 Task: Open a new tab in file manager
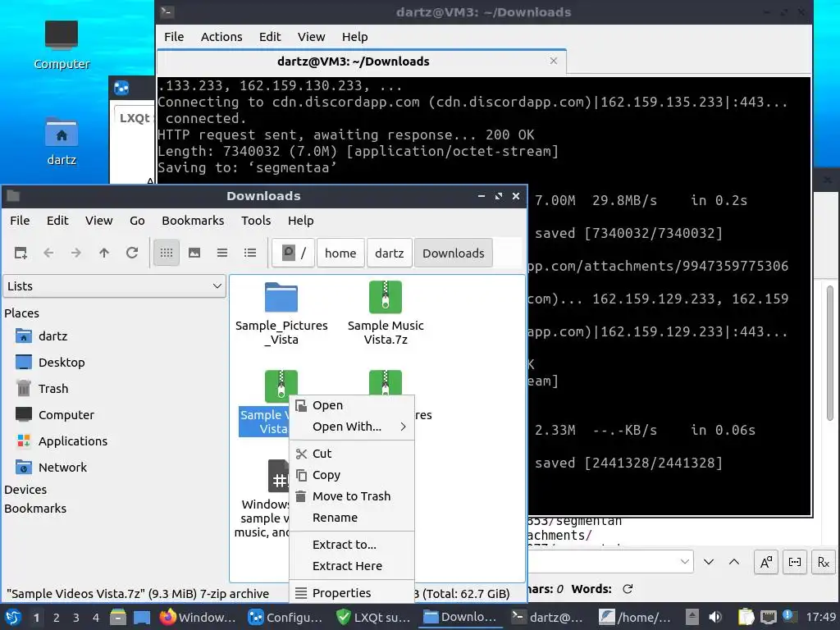point(21,253)
